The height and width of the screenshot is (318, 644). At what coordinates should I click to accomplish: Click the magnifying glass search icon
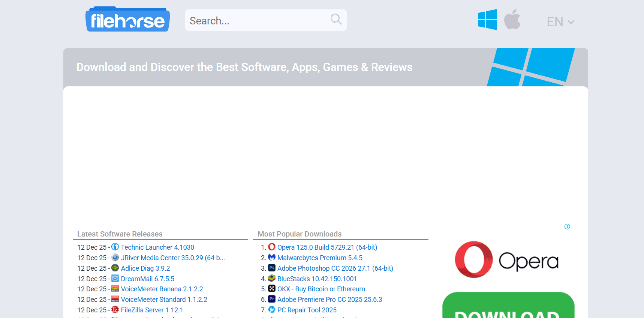point(336,19)
